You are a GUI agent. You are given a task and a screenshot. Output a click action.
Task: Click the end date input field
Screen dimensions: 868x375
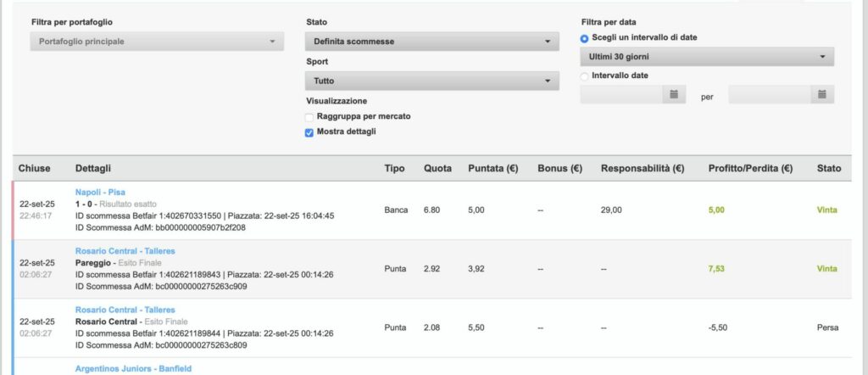click(770, 95)
